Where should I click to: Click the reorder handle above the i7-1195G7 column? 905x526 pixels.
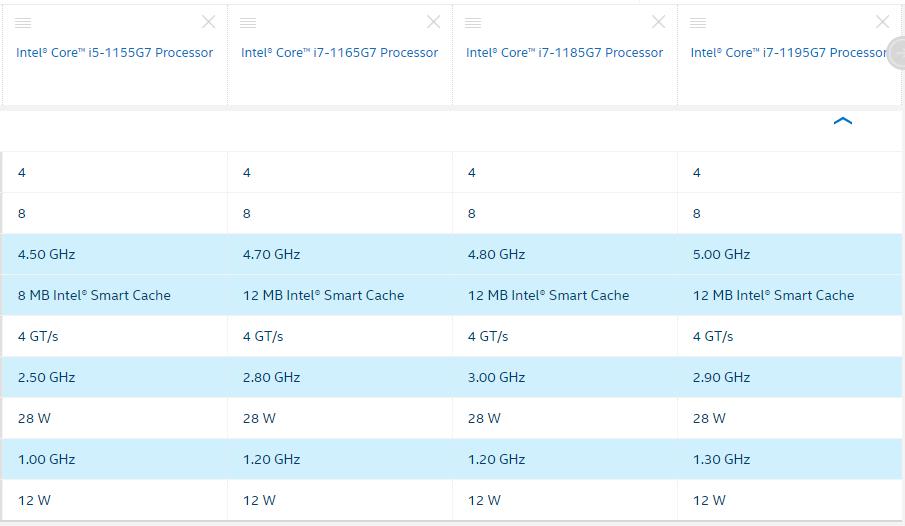click(698, 23)
